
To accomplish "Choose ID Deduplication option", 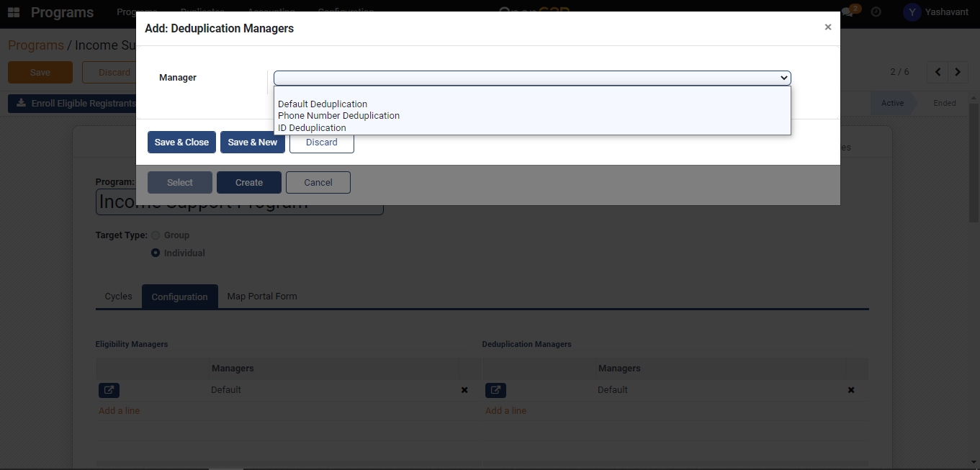I will 312,128.
